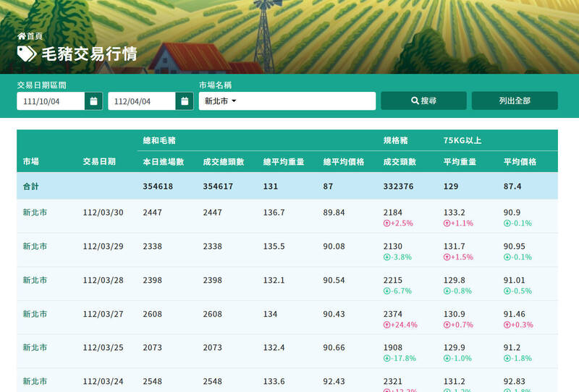The image size is (579, 392).
Task: Click the end date field 112/04/04
Action: (x=142, y=101)
